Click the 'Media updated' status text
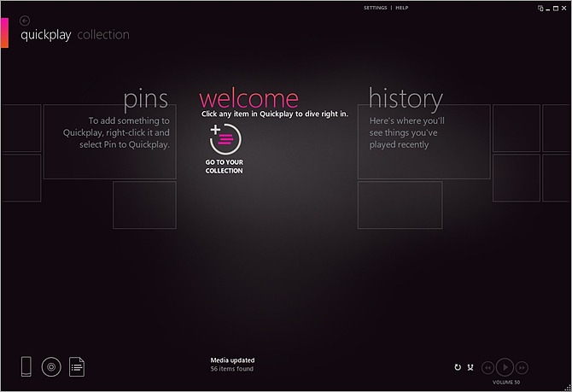Screen dimensions: 572x392 pos(232,360)
